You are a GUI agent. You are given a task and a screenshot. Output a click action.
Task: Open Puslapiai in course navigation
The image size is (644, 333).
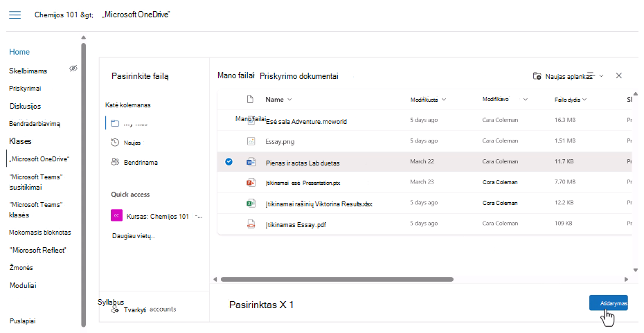point(22,321)
